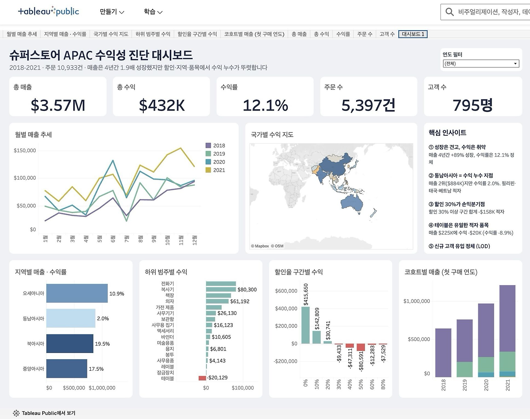This screenshot has height=420, width=530.
Task: Expand the 만들기 menu
Action: (x=112, y=12)
